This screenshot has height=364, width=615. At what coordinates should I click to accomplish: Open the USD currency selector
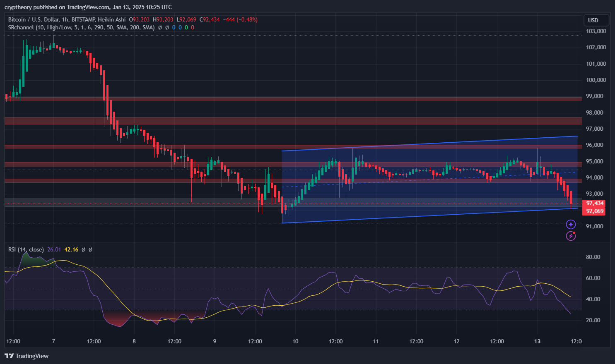[x=596, y=20]
